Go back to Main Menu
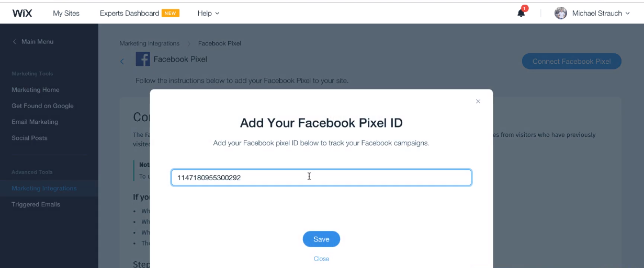Image resolution: width=644 pixels, height=268 pixels. pos(33,42)
